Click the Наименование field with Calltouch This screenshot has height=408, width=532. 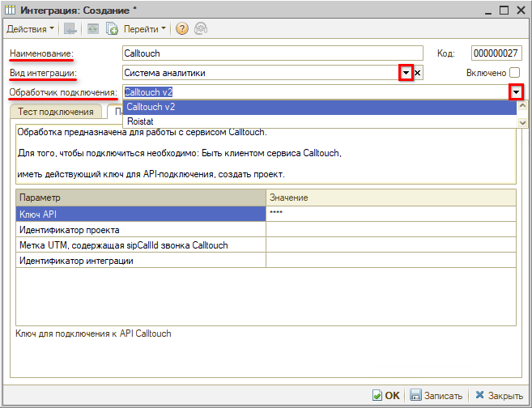click(273, 53)
